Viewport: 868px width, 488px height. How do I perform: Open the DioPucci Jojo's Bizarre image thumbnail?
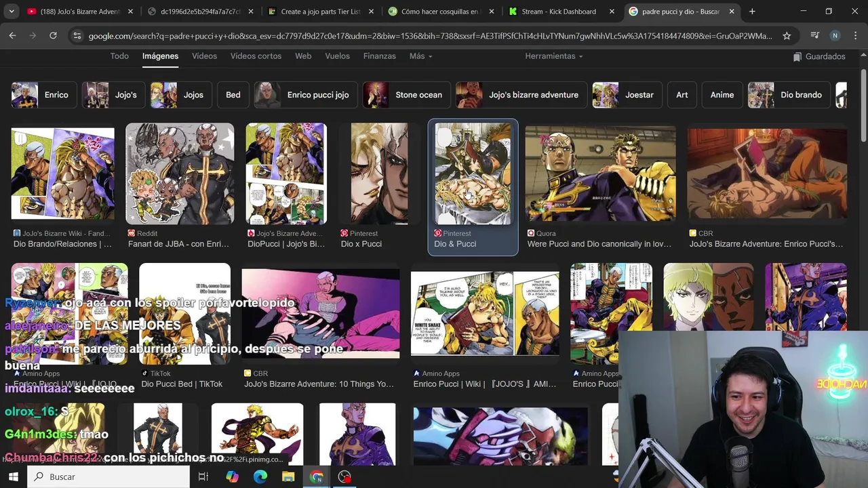[286, 174]
